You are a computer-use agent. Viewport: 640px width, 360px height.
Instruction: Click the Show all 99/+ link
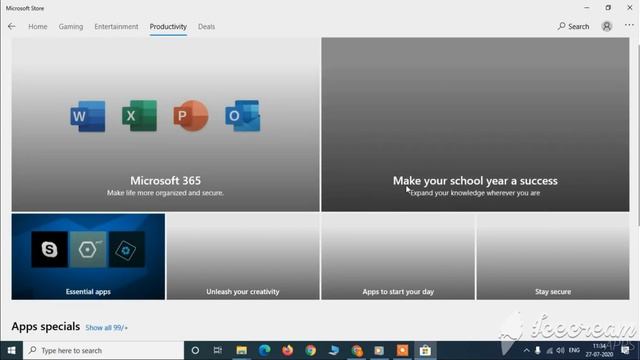(x=107, y=328)
